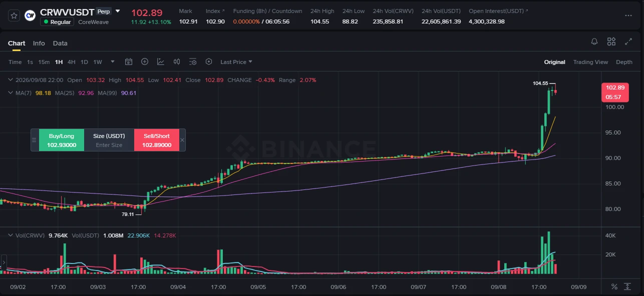Open the go-to-date calendar icon
This screenshot has width=644, height=296.
(129, 62)
